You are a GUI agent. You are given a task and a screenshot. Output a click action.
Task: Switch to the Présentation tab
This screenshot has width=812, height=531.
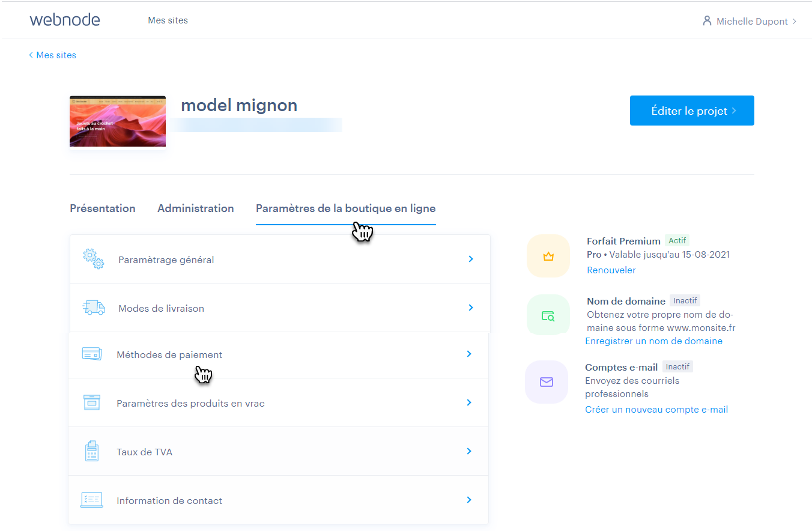click(x=103, y=208)
